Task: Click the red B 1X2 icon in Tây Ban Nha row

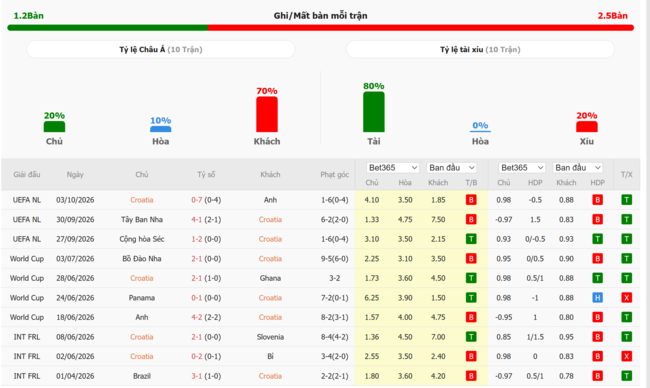Action: click(x=471, y=219)
